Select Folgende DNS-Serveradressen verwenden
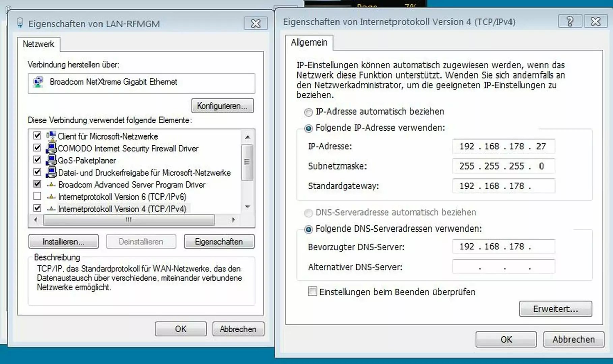613x364 pixels. (308, 229)
